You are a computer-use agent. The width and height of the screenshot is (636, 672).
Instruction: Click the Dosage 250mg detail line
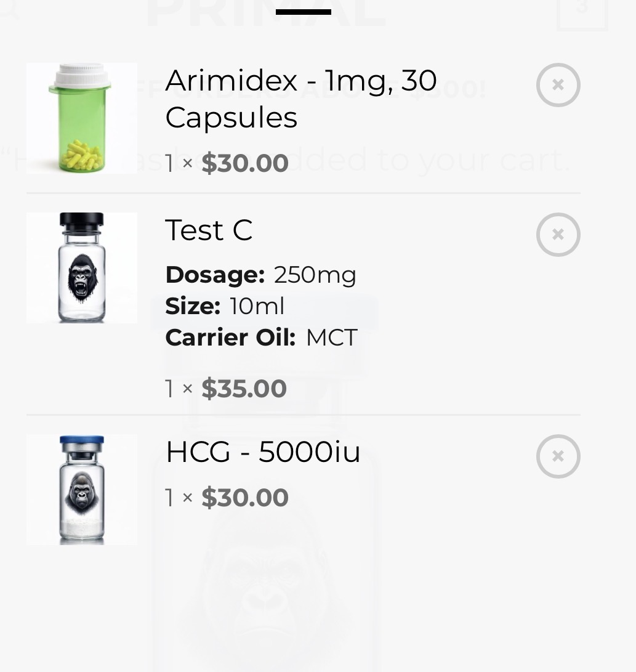click(x=261, y=275)
